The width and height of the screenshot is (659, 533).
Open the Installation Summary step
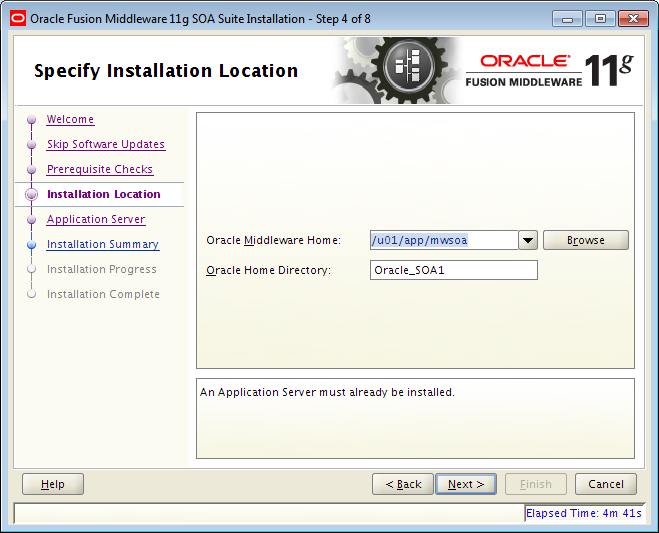coord(103,244)
